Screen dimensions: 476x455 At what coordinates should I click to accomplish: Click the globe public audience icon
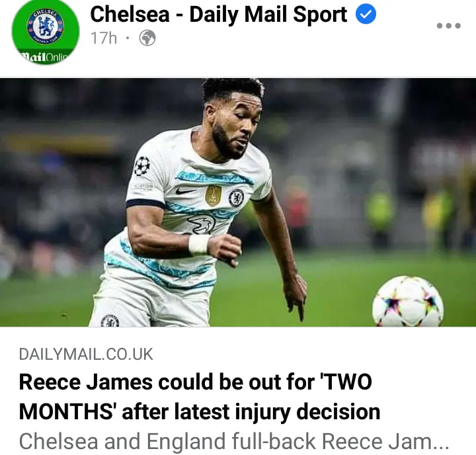pos(147,38)
